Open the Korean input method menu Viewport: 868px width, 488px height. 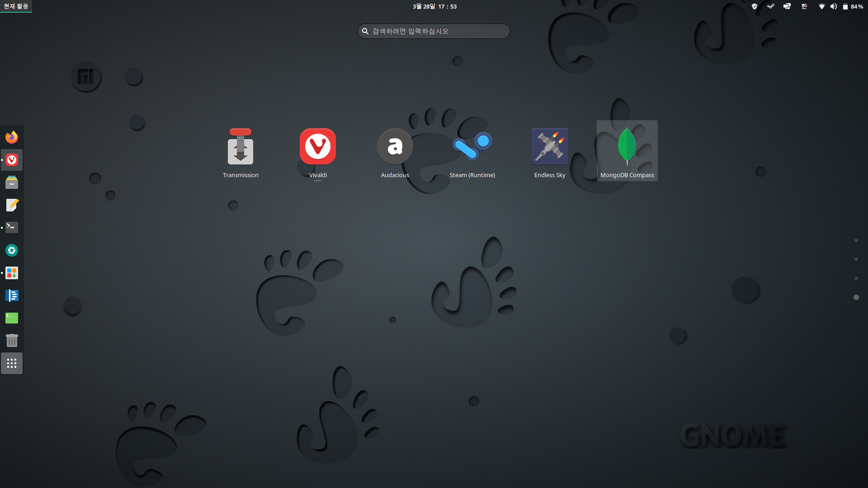coord(804,6)
